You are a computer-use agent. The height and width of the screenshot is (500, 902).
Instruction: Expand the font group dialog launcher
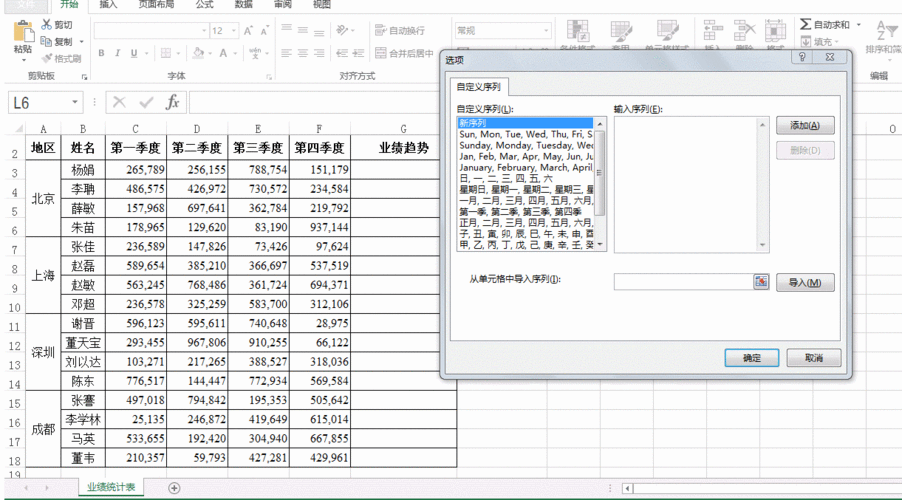269,77
